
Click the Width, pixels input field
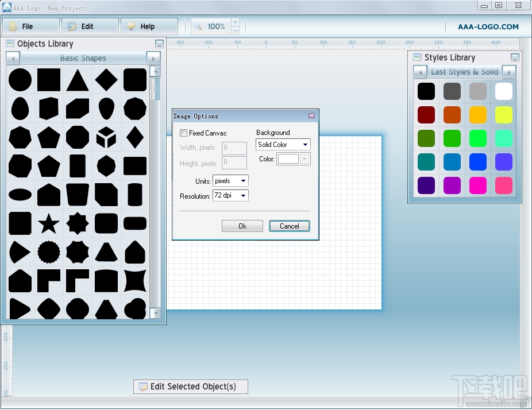pos(234,148)
